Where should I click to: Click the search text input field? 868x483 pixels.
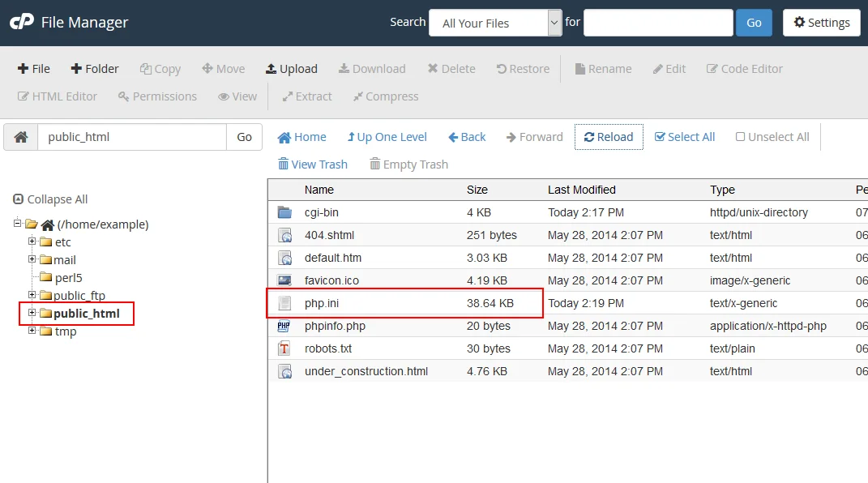657,23
